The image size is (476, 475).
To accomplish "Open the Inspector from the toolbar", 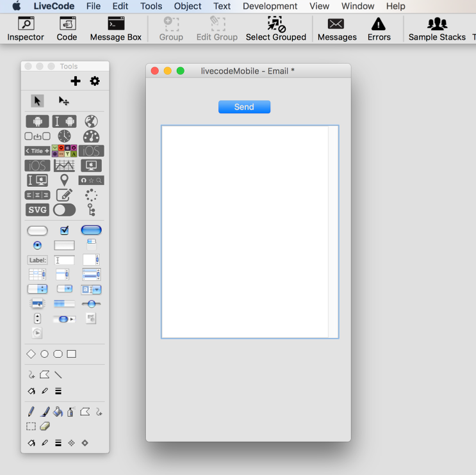I will [x=26, y=29].
